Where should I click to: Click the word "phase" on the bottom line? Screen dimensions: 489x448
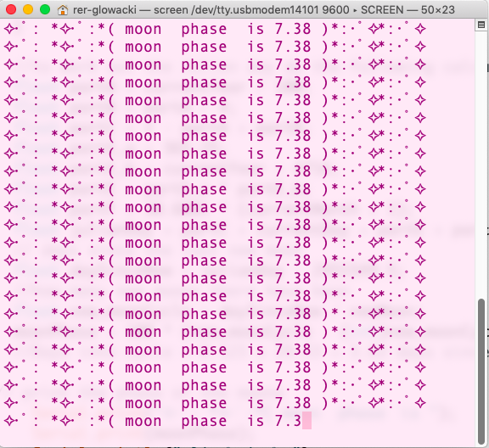(x=204, y=422)
